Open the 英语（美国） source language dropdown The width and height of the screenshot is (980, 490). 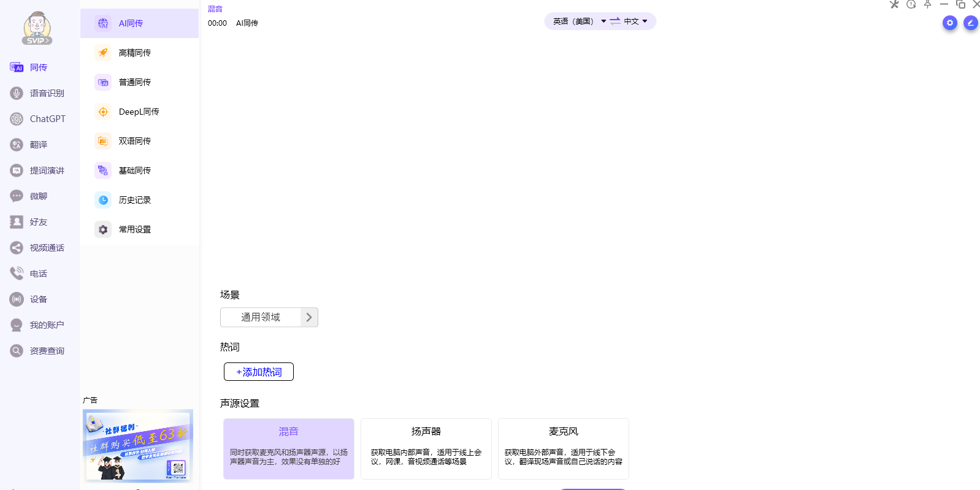[x=578, y=21]
